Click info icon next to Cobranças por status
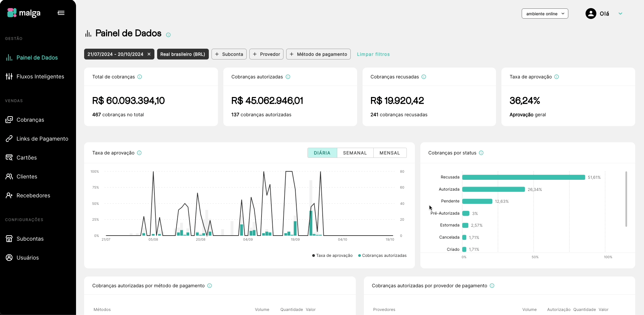The height and width of the screenshot is (315, 644). point(481,153)
